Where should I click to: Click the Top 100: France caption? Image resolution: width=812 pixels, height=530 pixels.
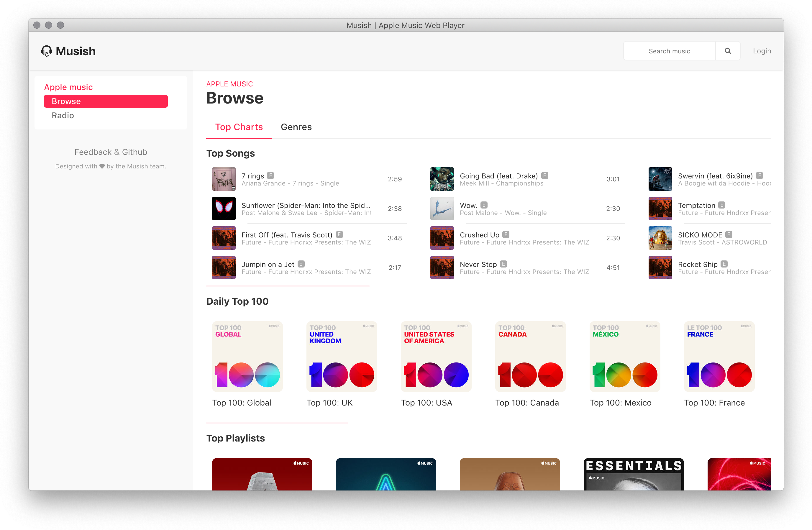(714, 403)
